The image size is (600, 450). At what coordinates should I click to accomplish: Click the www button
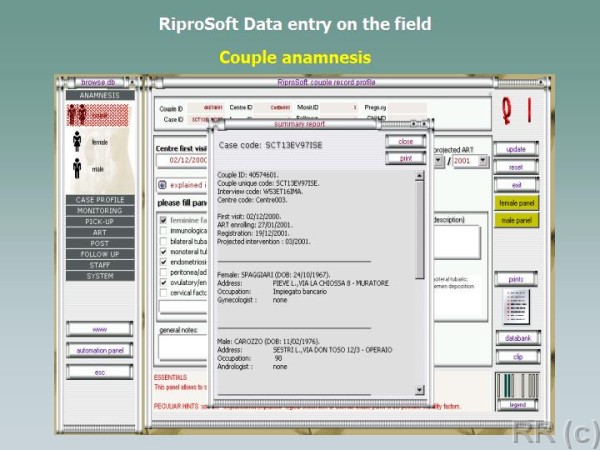click(x=99, y=329)
